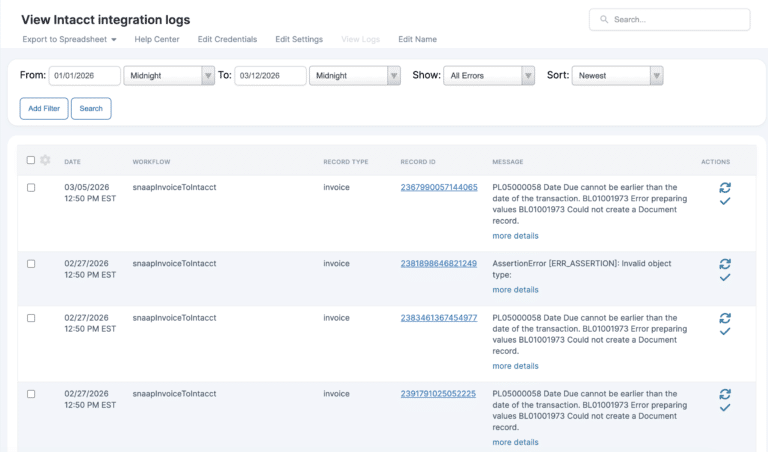The image size is (768, 452).
Task: Go to Edit Credentials
Action: point(227,39)
